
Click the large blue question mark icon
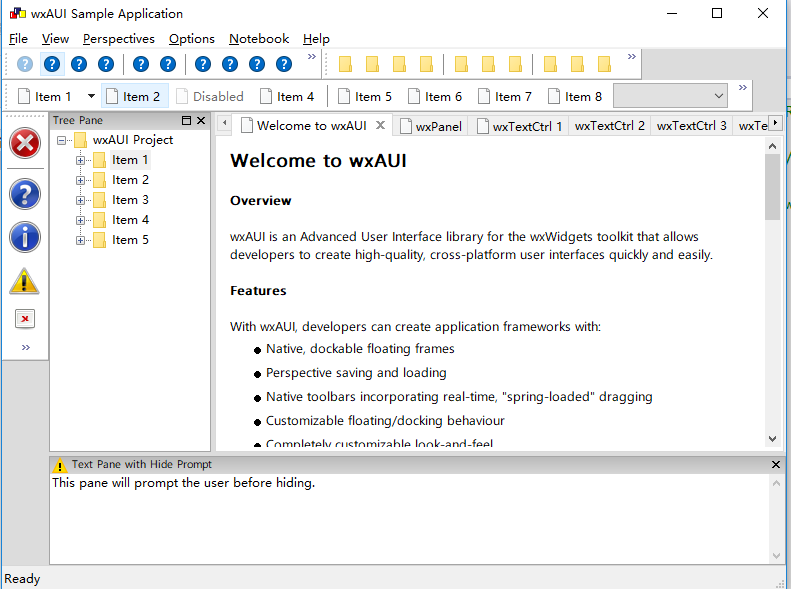pos(25,194)
